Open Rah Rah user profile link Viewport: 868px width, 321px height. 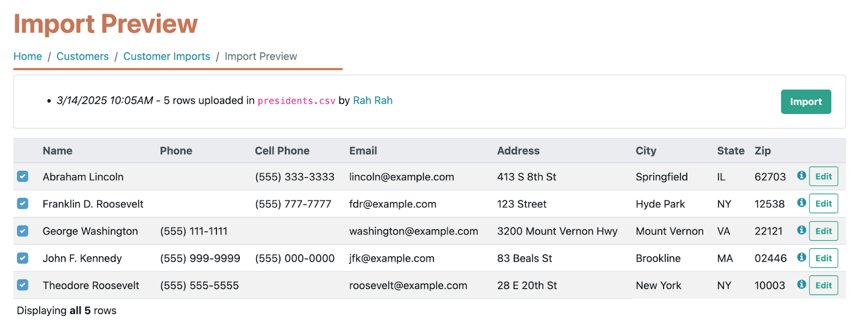pyautogui.click(x=373, y=100)
